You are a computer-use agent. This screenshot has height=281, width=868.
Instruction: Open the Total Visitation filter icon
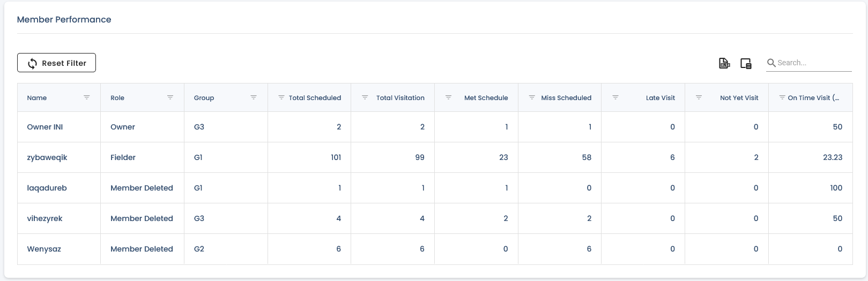click(x=365, y=97)
